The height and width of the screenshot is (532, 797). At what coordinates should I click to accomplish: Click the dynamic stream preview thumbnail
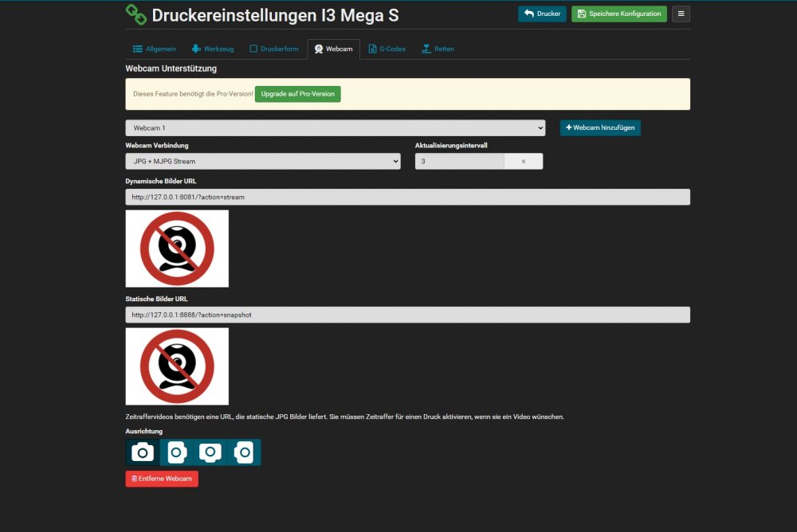pos(177,248)
